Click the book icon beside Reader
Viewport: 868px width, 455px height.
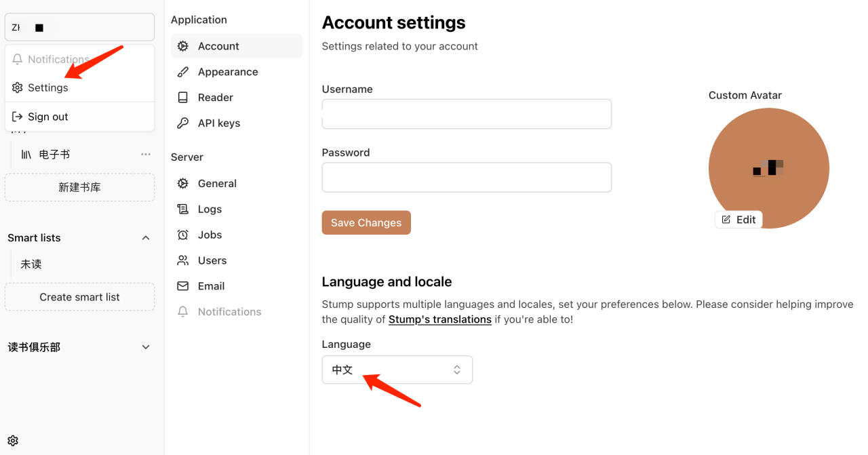click(183, 98)
